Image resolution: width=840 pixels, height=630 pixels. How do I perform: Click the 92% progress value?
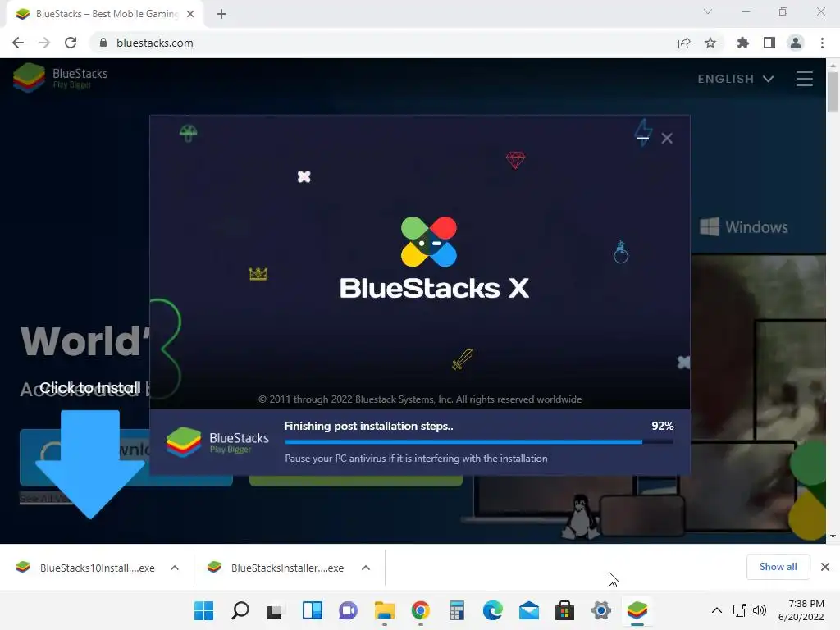(x=662, y=426)
